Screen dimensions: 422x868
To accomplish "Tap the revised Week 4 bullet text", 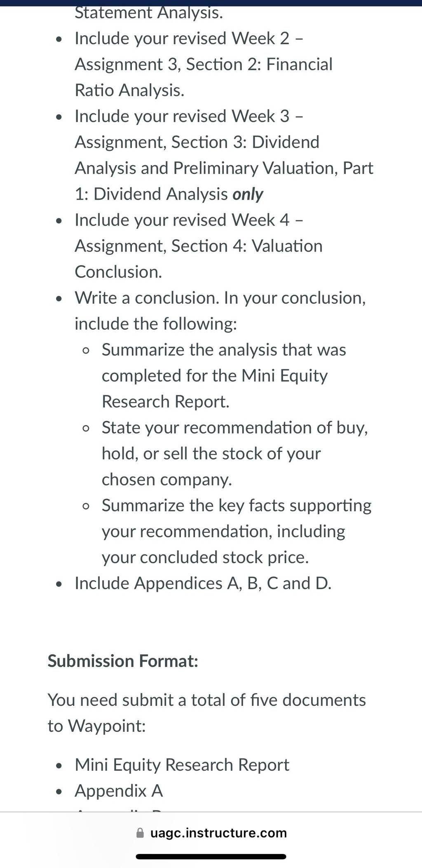I will click(199, 246).
